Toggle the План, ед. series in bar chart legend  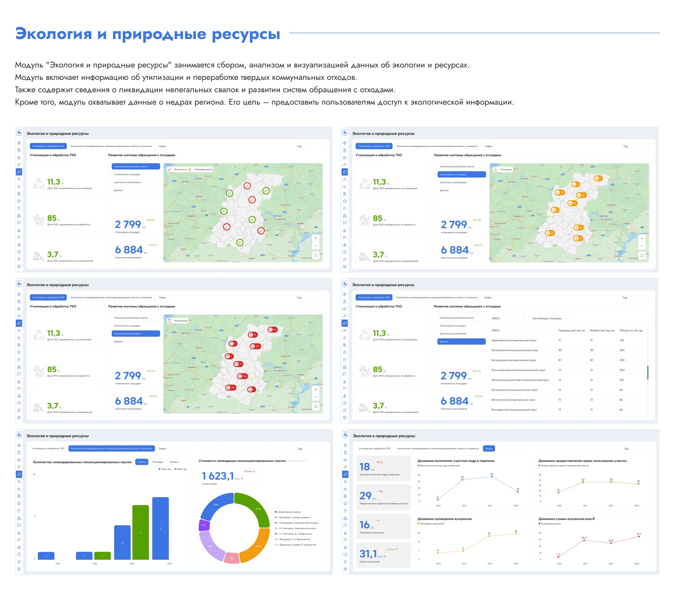click(x=165, y=469)
